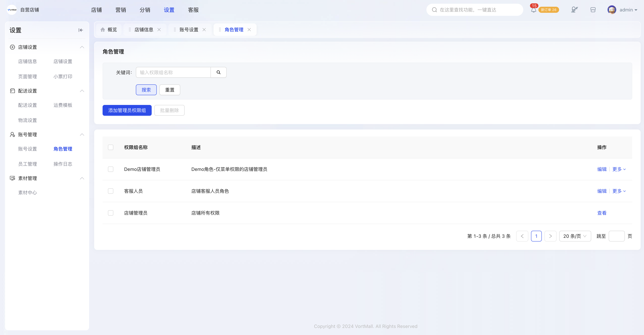
Task: Open the 分销 top menu
Action: click(145, 10)
